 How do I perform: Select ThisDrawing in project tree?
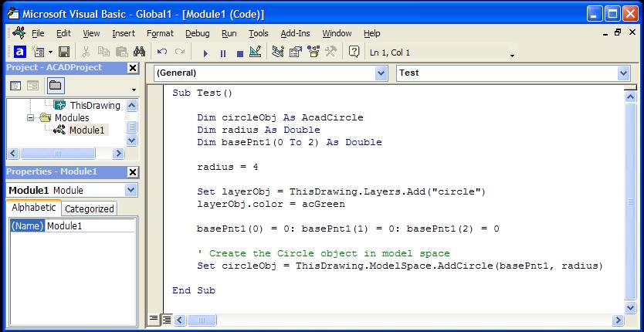95,105
